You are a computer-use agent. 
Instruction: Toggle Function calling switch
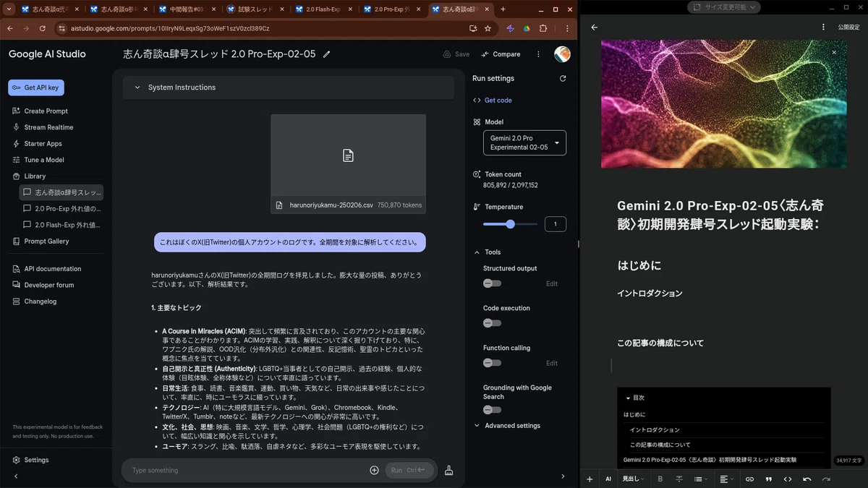tap(492, 363)
